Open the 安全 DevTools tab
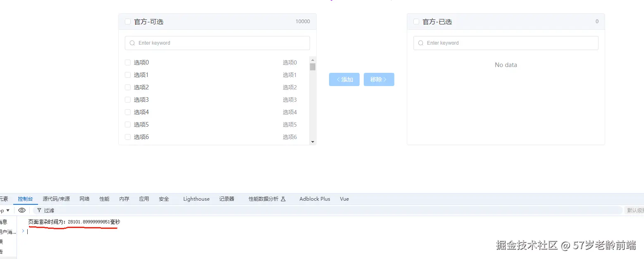 click(x=164, y=199)
